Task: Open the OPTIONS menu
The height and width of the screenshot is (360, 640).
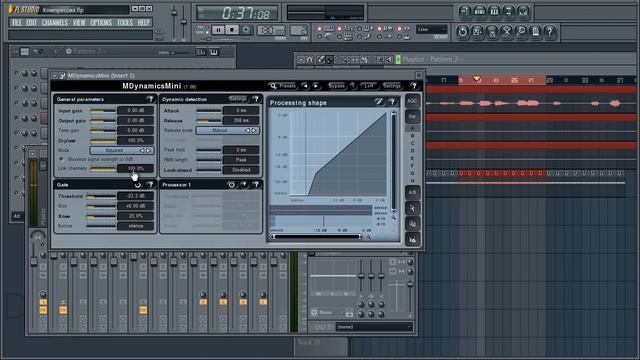Action: click(x=101, y=23)
